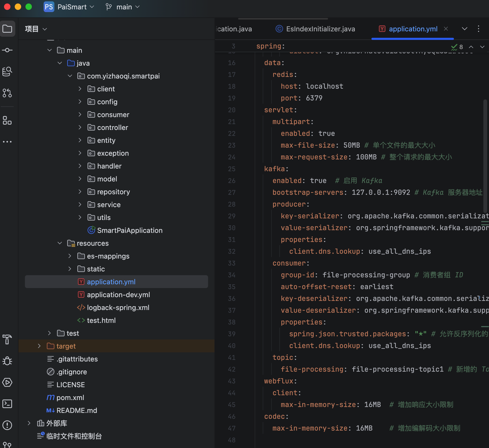489x448 pixels.
Task: Select the pom.xml file
Action: point(70,398)
